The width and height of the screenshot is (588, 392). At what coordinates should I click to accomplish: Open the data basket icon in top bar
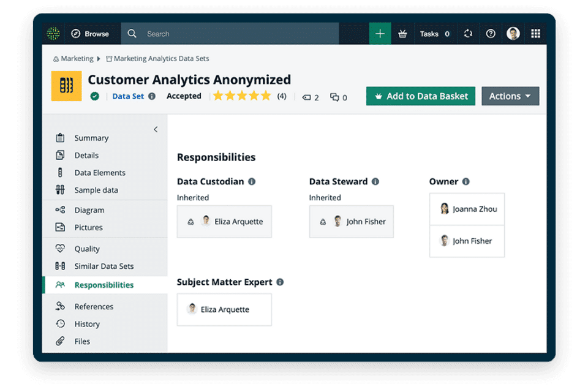pyautogui.click(x=402, y=34)
